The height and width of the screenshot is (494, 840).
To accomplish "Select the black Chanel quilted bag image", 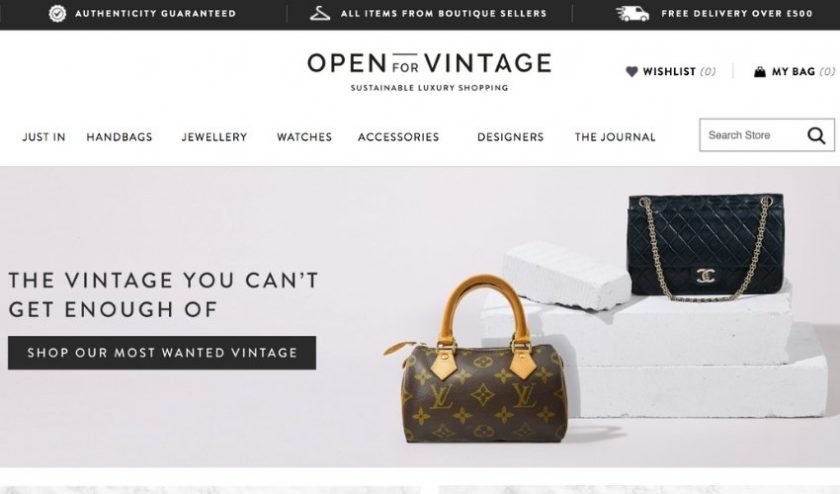I will click(x=707, y=246).
